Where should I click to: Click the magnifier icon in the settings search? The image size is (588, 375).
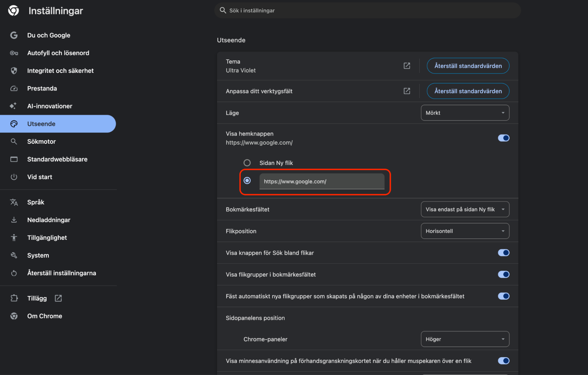223,10
